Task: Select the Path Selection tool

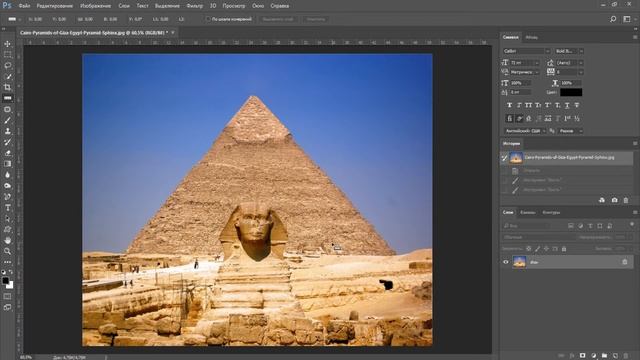Action: click(x=7, y=219)
